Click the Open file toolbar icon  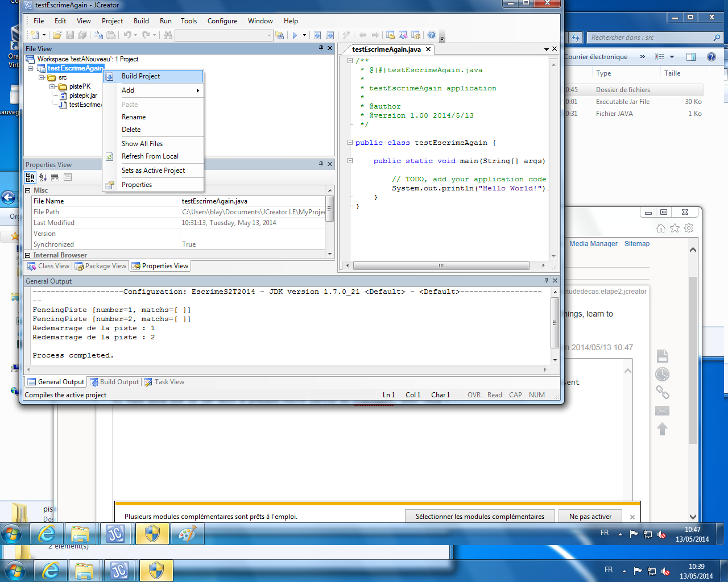click(57, 35)
